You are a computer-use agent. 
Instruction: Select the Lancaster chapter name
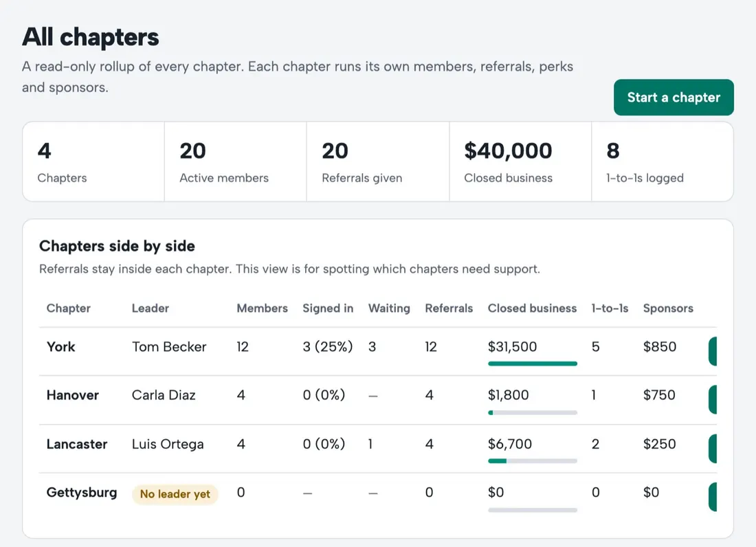click(77, 444)
